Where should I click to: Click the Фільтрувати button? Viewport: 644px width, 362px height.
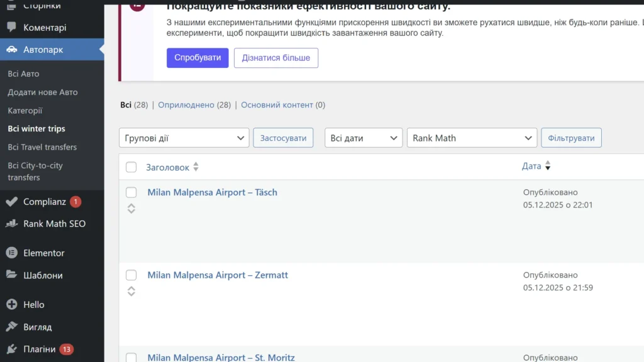coord(571,138)
